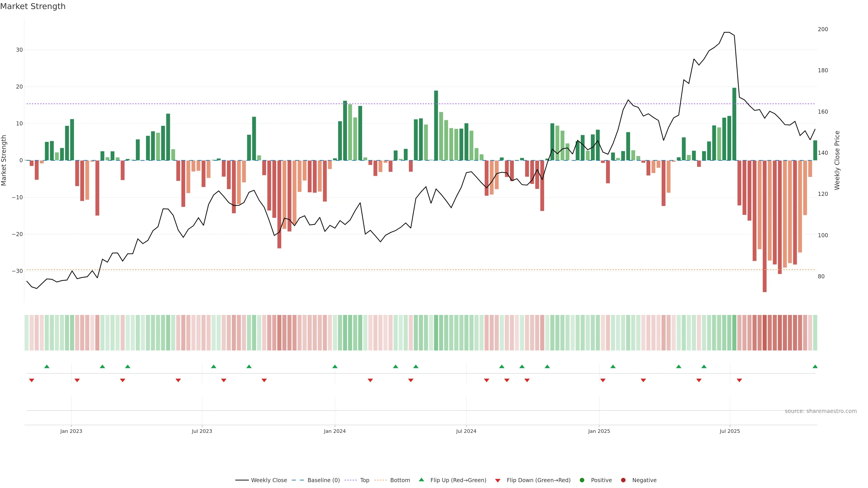Click the last green flip-up triangle at far right
The image size is (868, 488).
(815, 366)
